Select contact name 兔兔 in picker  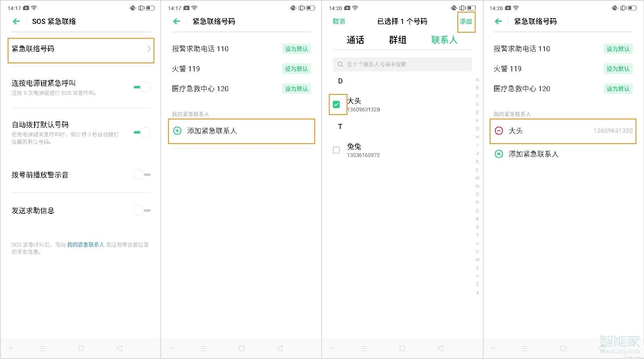click(354, 146)
